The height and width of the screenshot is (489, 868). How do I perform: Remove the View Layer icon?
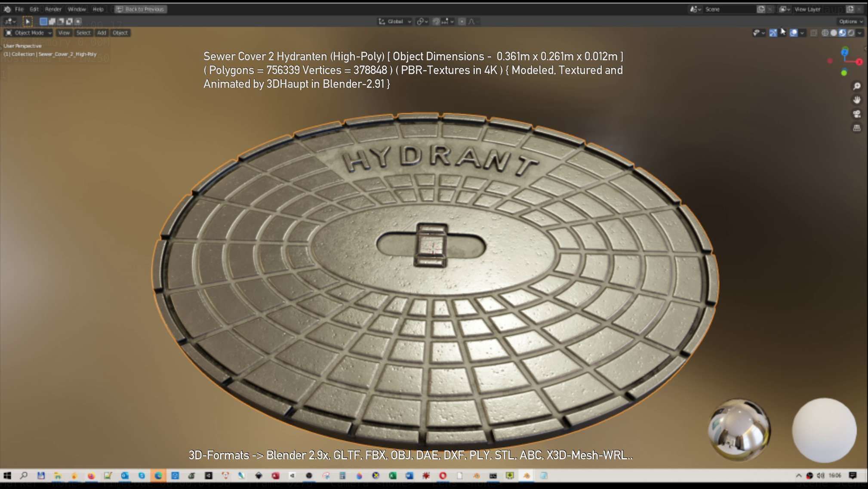tap(859, 9)
